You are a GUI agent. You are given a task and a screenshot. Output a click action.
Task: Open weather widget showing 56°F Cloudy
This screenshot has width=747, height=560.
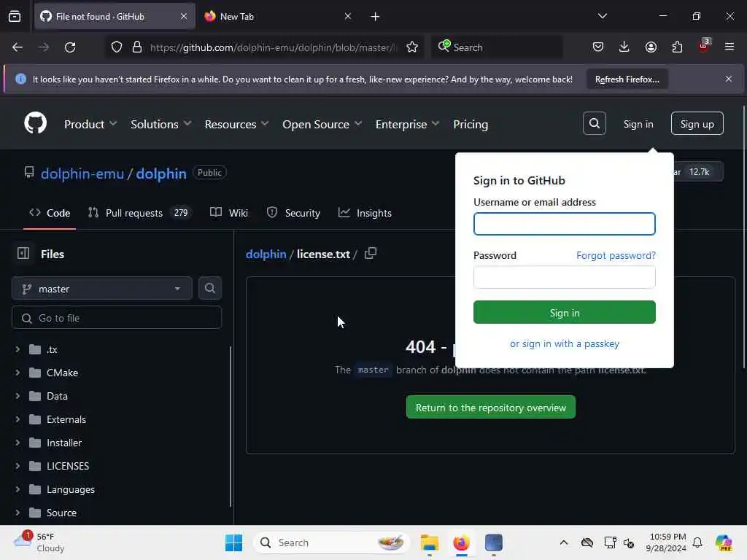[x=39, y=542]
